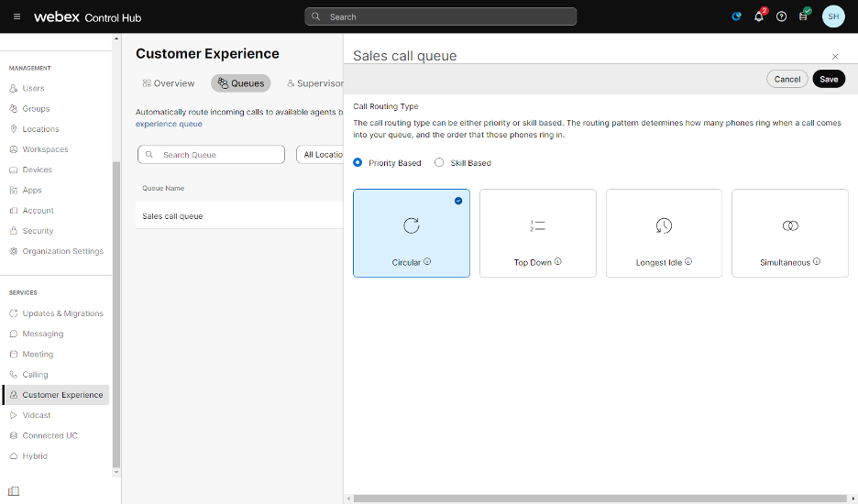Click the info icon next to Longest Idle
The width and height of the screenshot is (858, 504).
coord(688,261)
